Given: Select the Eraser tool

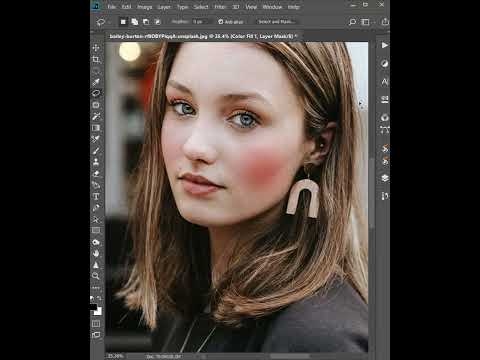Looking at the screenshot, I should click(x=96, y=173).
